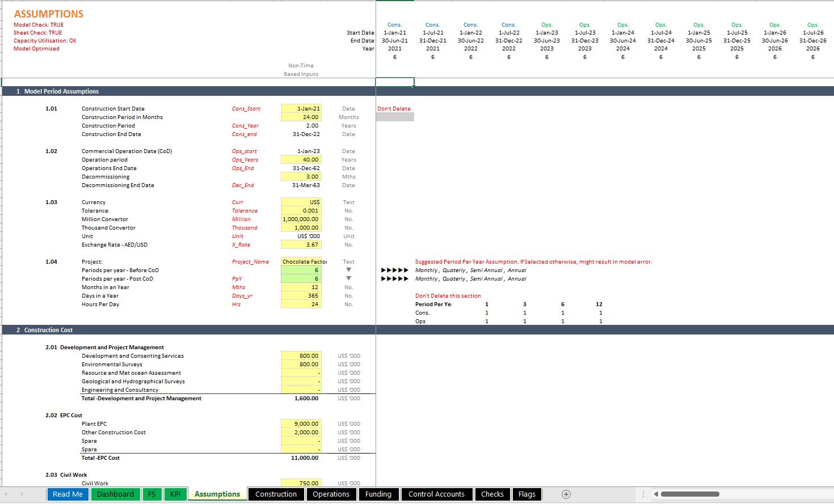
Task: Switch to the Construction sheet
Action: click(x=276, y=494)
